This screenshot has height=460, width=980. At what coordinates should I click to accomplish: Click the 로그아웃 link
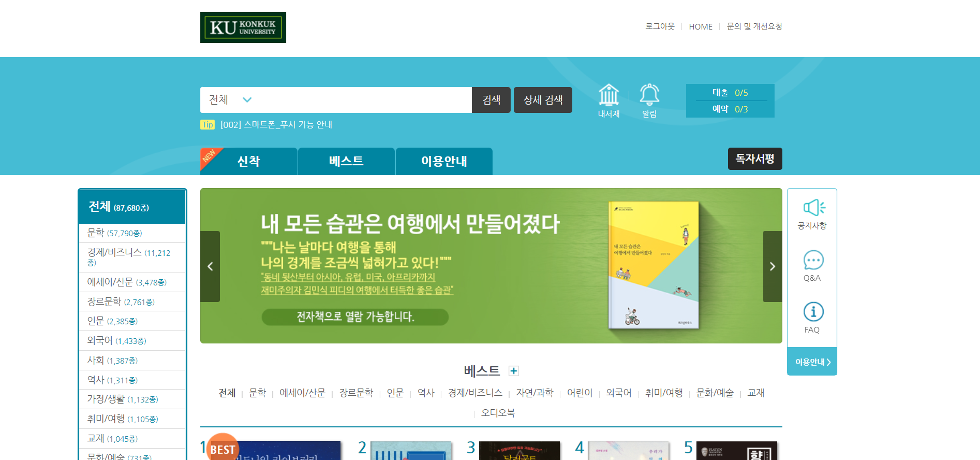pos(660,27)
